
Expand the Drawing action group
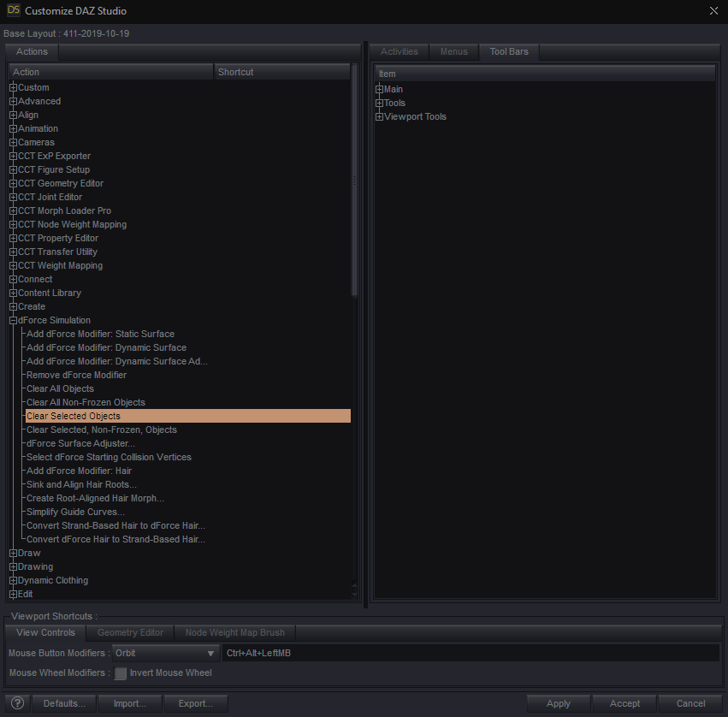(14, 566)
